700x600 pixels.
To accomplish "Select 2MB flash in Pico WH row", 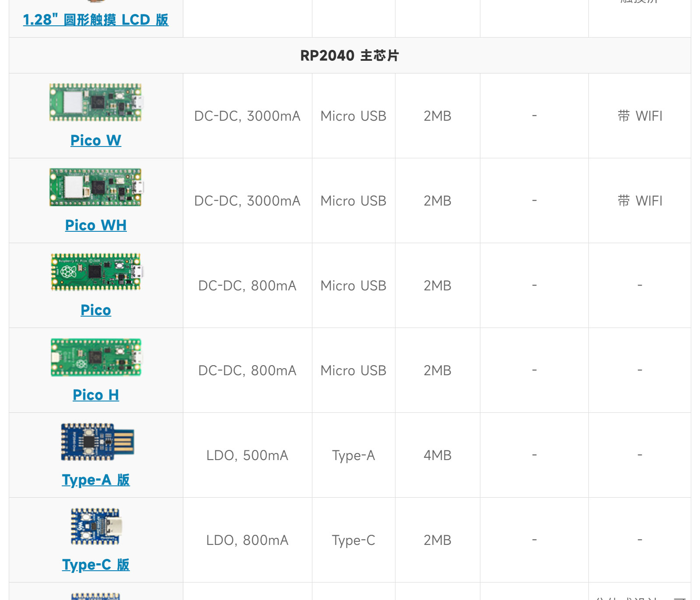I will pyautogui.click(x=437, y=201).
